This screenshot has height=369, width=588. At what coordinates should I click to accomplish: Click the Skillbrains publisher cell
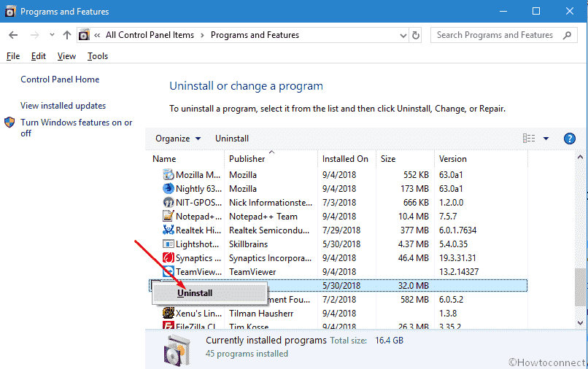click(x=248, y=244)
